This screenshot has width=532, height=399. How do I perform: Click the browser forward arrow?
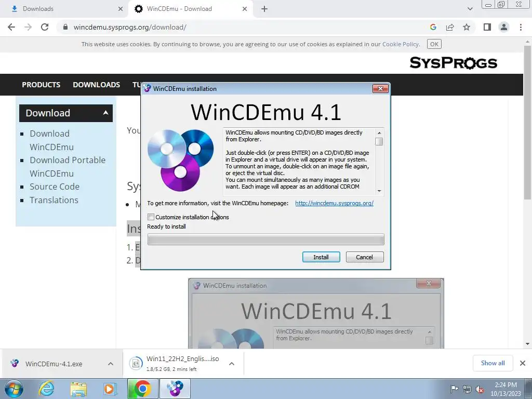[x=28, y=27]
